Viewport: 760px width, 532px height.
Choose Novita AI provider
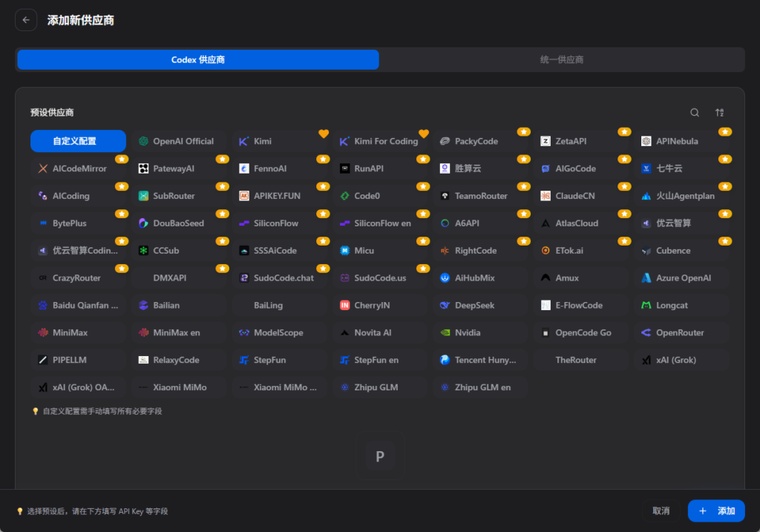coord(380,332)
